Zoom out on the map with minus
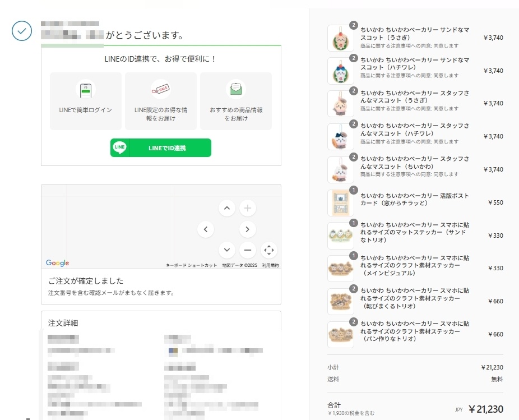This screenshot has height=420, width=519. 248,250
